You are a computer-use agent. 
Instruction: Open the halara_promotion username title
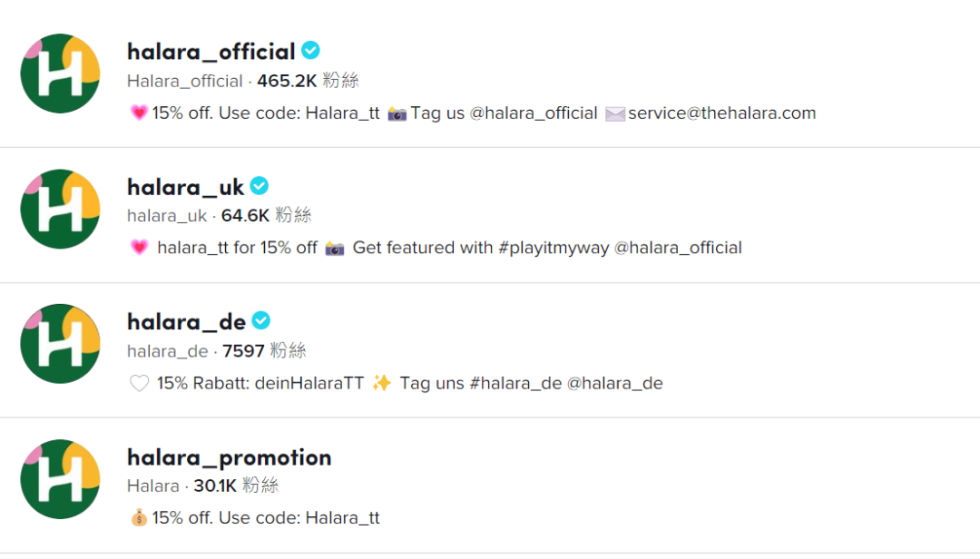coord(229,457)
